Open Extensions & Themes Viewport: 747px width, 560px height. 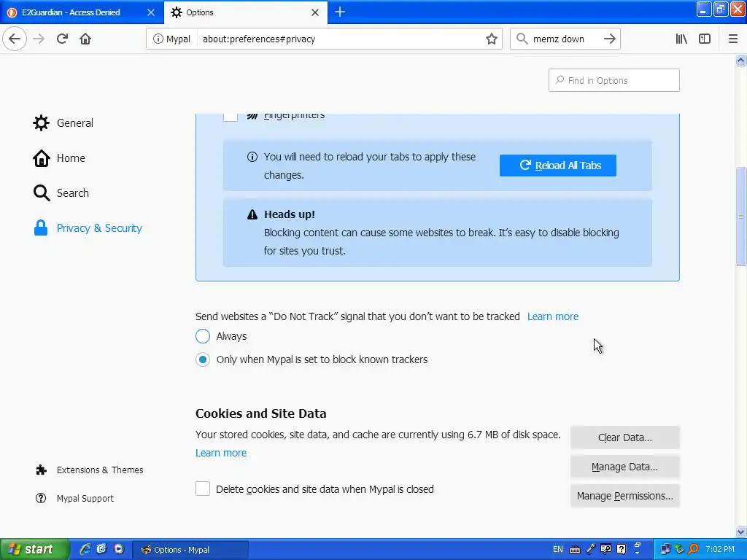click(89, 470)
